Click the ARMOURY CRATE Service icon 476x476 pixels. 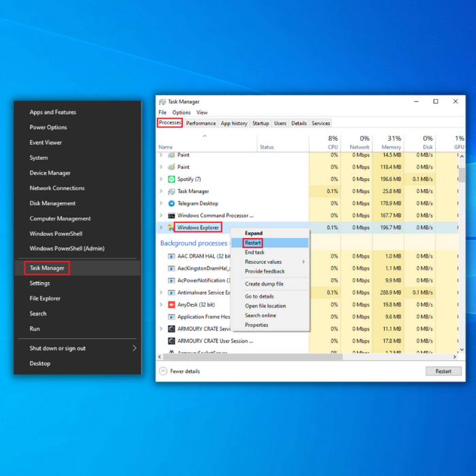tap(171, 328)
